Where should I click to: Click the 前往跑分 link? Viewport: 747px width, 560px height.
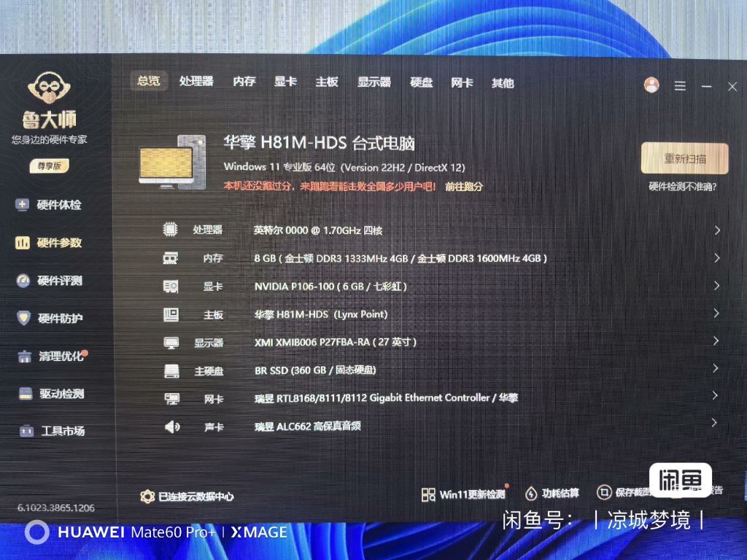pos(463,187)
